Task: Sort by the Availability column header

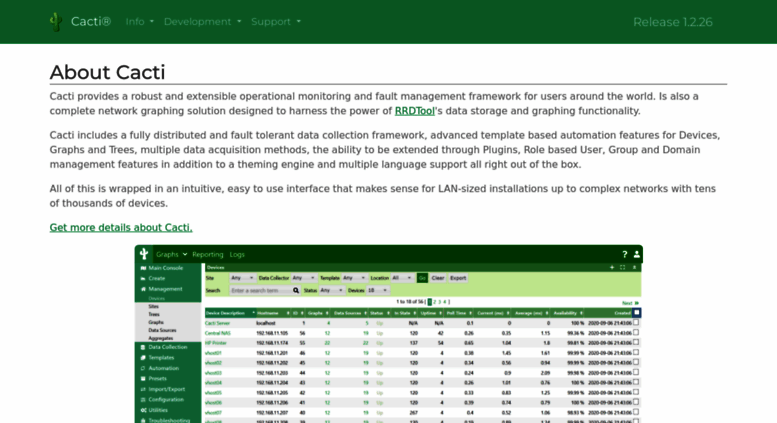Action: coord(568,313)
